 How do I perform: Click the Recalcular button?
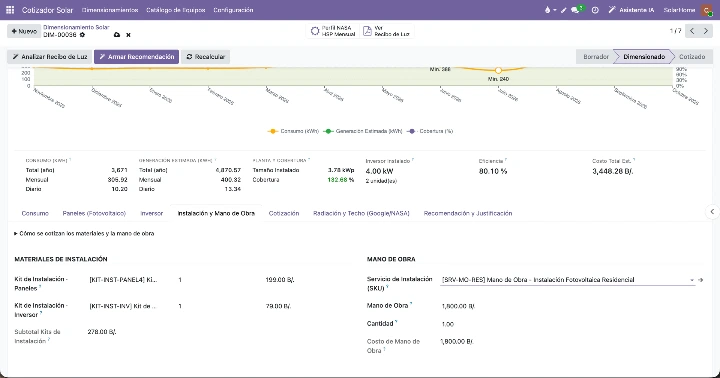(205, 56)
